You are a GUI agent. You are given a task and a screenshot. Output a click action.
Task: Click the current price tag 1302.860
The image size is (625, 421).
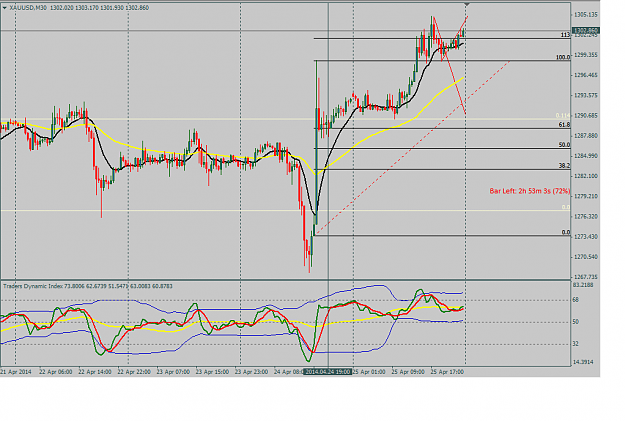point(586,30)
